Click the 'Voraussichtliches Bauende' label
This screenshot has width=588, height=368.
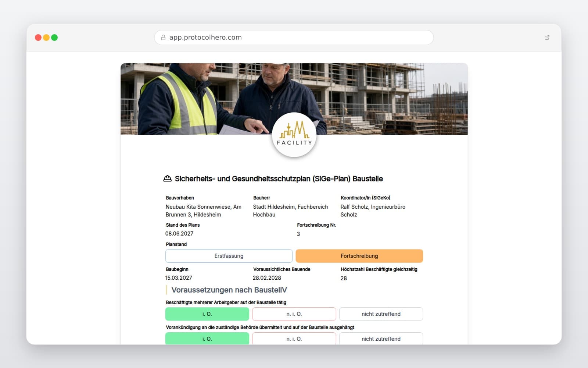[x=282, y=269]
